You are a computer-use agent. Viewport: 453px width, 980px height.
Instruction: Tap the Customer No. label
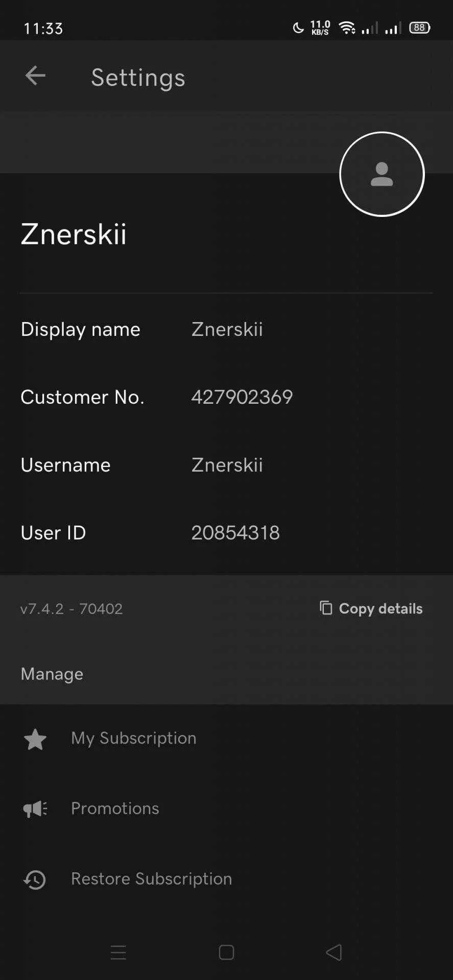(82, 397)
